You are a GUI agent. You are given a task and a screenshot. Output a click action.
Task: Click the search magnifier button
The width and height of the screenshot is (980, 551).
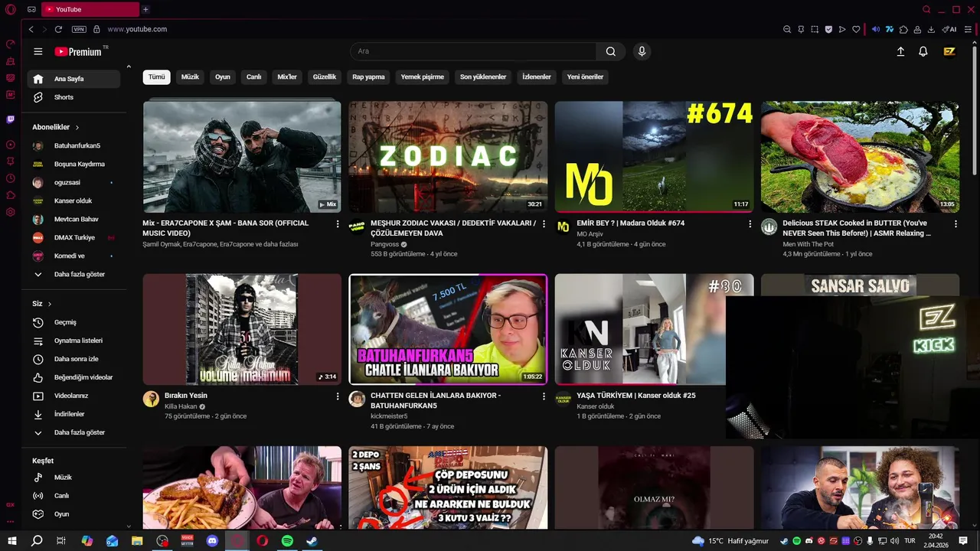pos(610,51)
